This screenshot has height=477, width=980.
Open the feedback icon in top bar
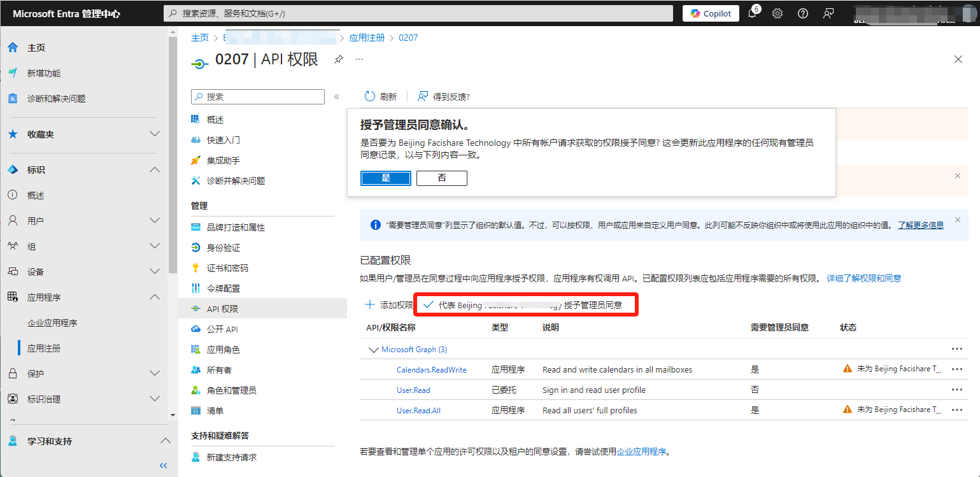(828, 13)
